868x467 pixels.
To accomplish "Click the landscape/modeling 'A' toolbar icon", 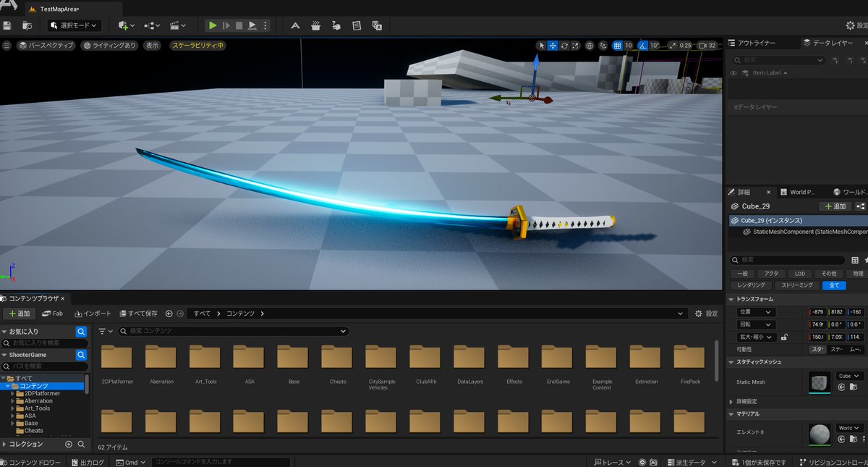I will pos(295,25).
